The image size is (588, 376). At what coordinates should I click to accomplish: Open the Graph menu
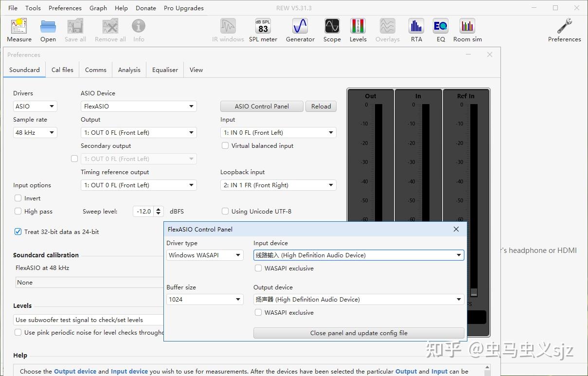(x=98, y=8)
